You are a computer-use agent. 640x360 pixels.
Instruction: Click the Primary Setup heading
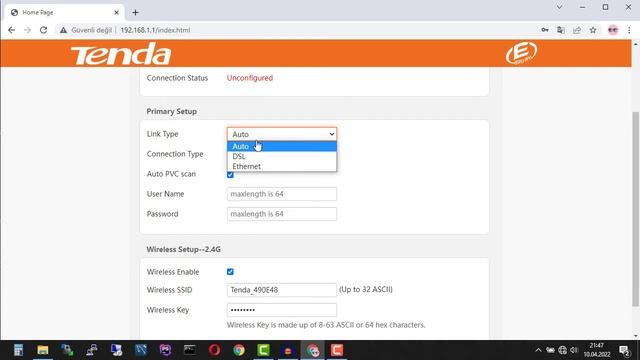coord(171,111)
